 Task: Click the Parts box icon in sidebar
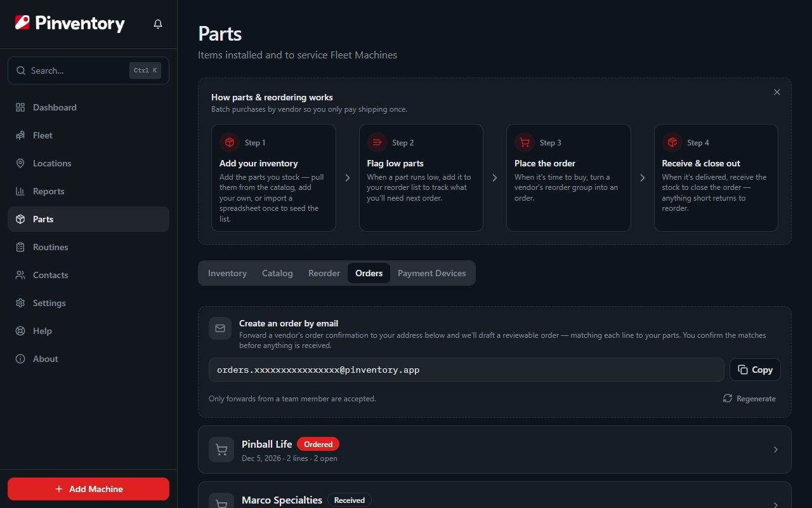coord(20,219)
